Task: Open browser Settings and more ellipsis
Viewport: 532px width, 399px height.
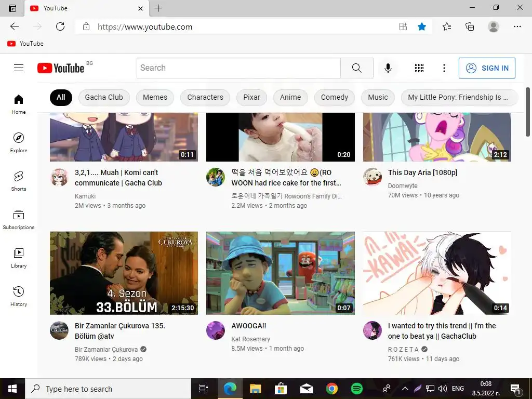Action: click(x=517, y=26)
